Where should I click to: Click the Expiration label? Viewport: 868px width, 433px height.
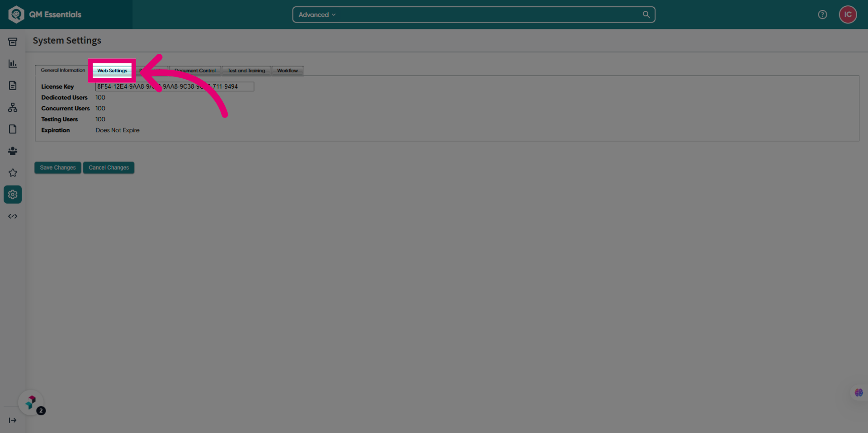[56, 130]
